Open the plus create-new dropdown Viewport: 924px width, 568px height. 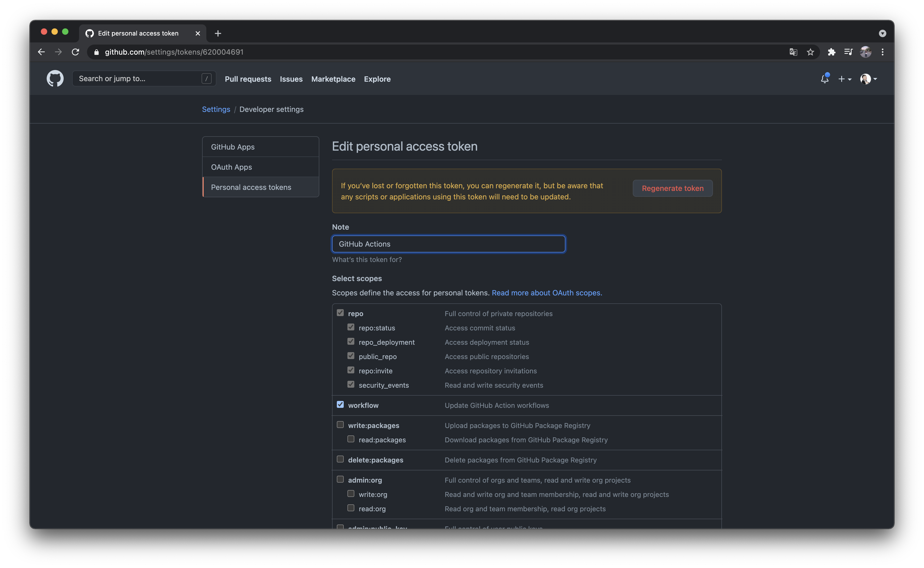point(844,79)
